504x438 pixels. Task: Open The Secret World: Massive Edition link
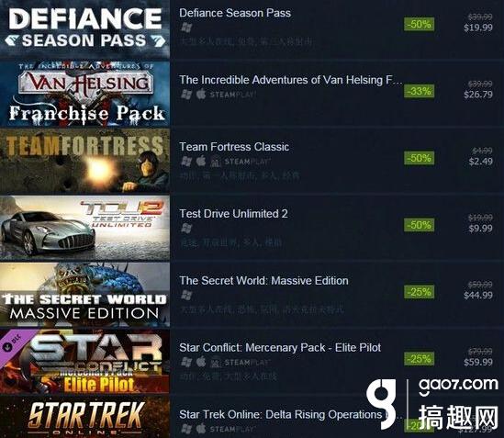[263, 280]
